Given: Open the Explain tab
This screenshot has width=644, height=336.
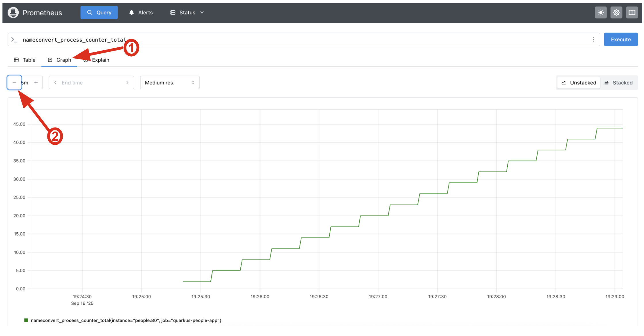Looking at the screenshot, I should [100, 60].
